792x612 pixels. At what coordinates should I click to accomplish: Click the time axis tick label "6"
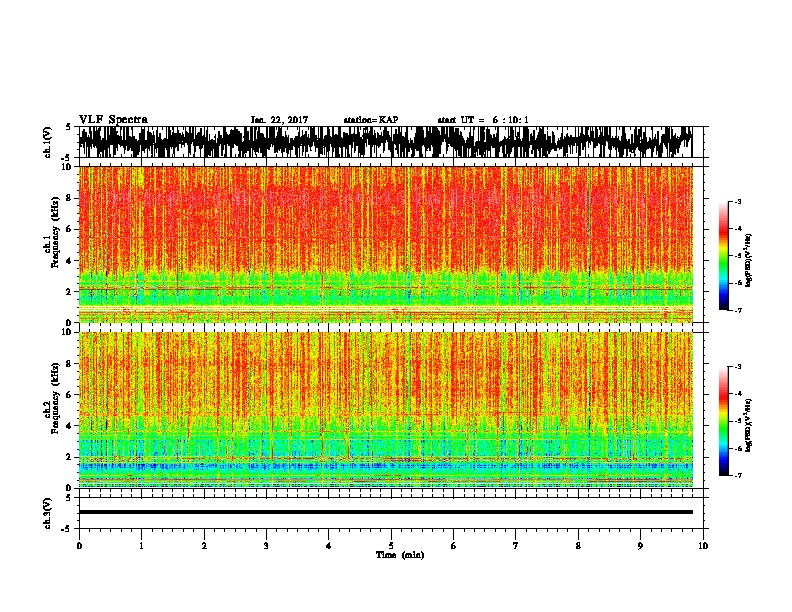[454, 546]
